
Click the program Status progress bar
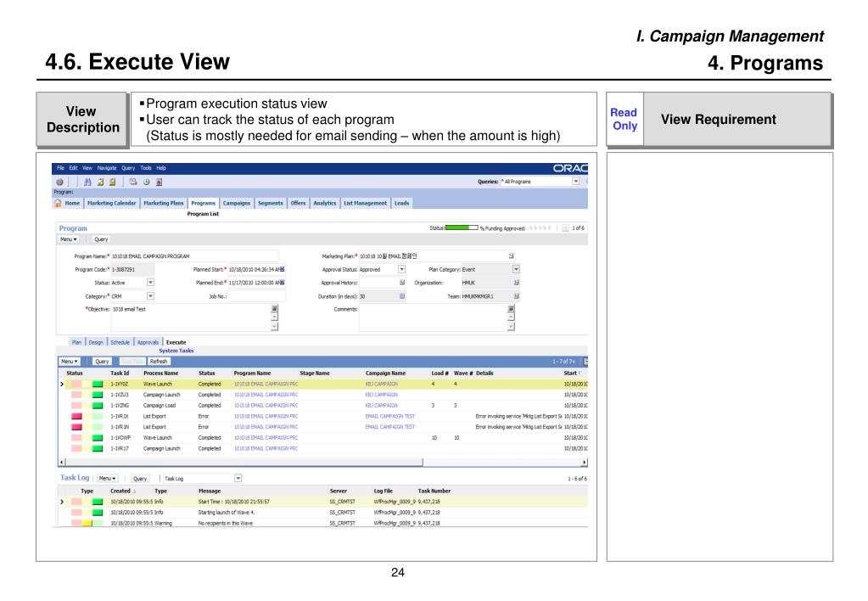(x=462, y=227)
